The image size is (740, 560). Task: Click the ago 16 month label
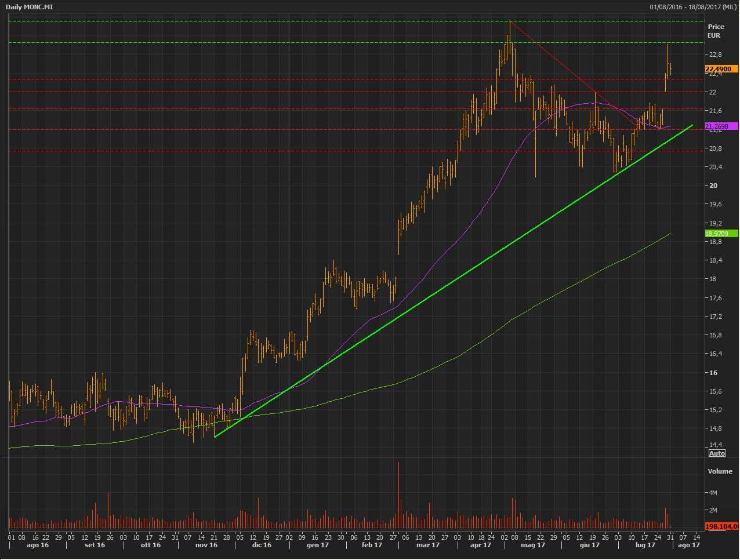click(38, 545)
